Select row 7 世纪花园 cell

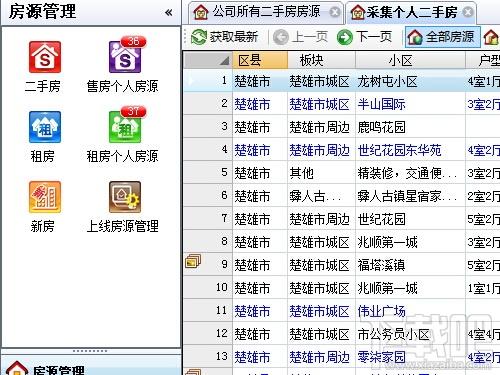410,219
